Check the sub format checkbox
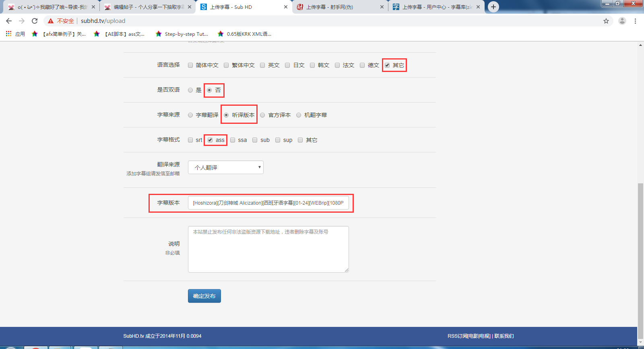The width and height of the screenshot is (644, 349). (x=255, y=140)
